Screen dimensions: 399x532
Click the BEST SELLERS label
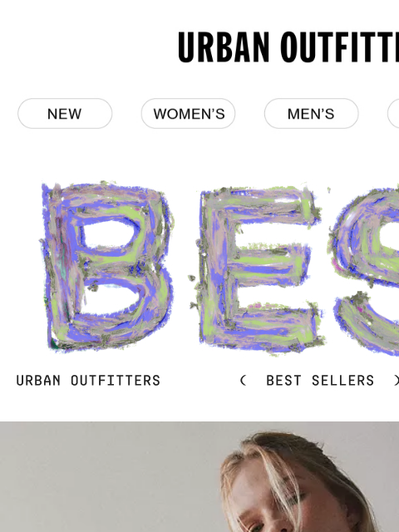[x=320, y=381]
